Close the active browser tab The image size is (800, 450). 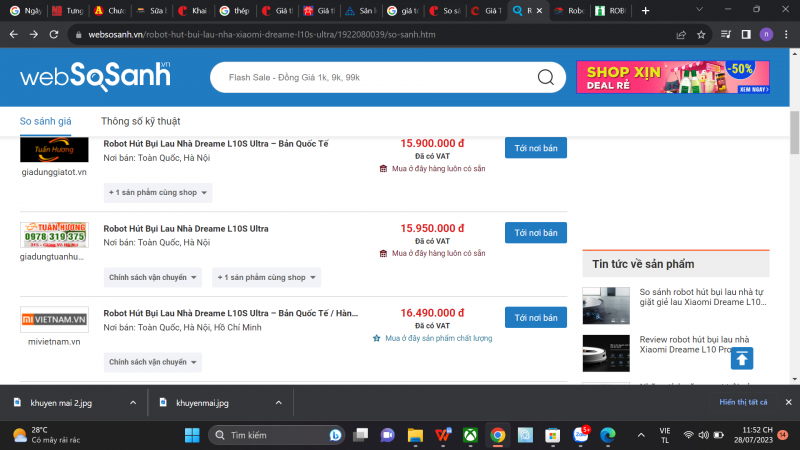pos(539,11)
